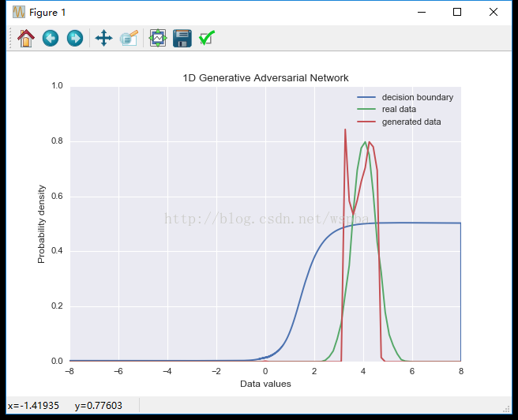The height and width of the screenshot is (420, 518).
Task: Maximize the Figure 1 window
Action: pos(457,12)
